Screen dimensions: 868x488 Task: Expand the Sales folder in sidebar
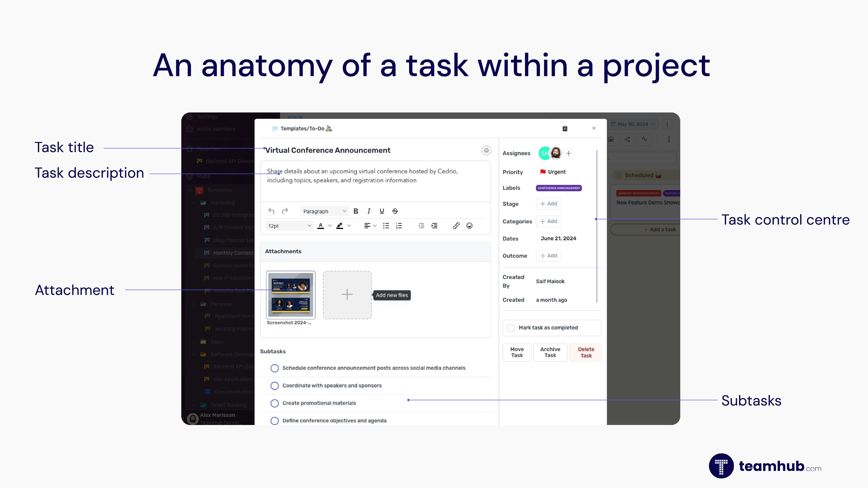point(194,342)
